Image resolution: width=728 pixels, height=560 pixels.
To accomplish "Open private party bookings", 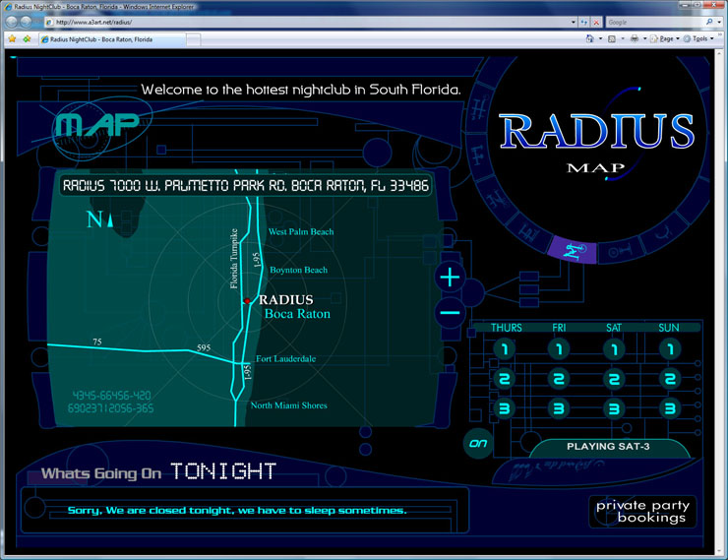I will [643, 511].
